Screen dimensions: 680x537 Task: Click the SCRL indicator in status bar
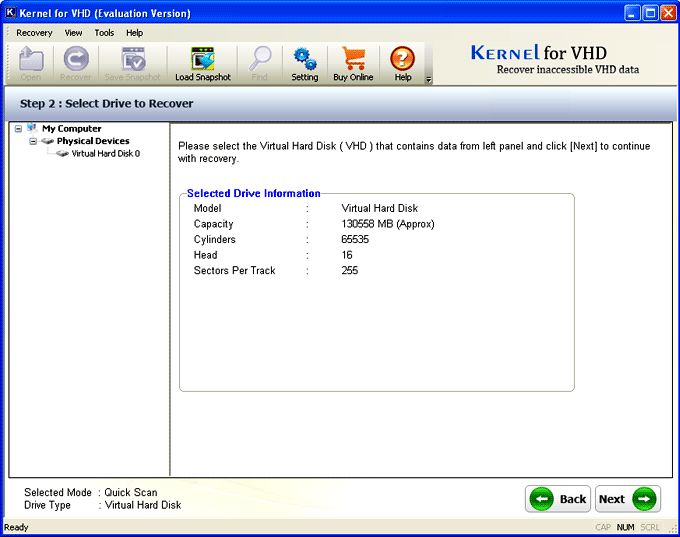[x=650, y=527]
